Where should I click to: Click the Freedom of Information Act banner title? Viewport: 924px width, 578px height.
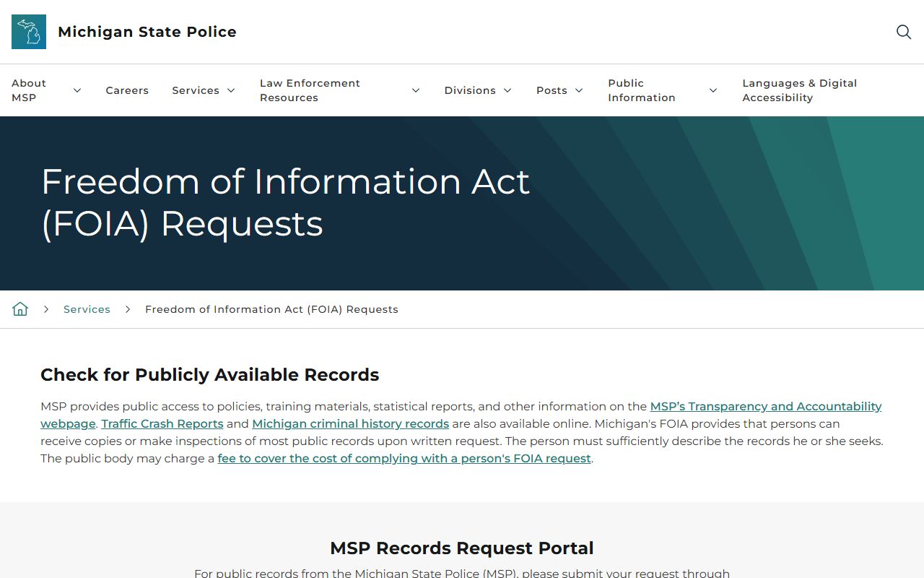click(286, 202)
